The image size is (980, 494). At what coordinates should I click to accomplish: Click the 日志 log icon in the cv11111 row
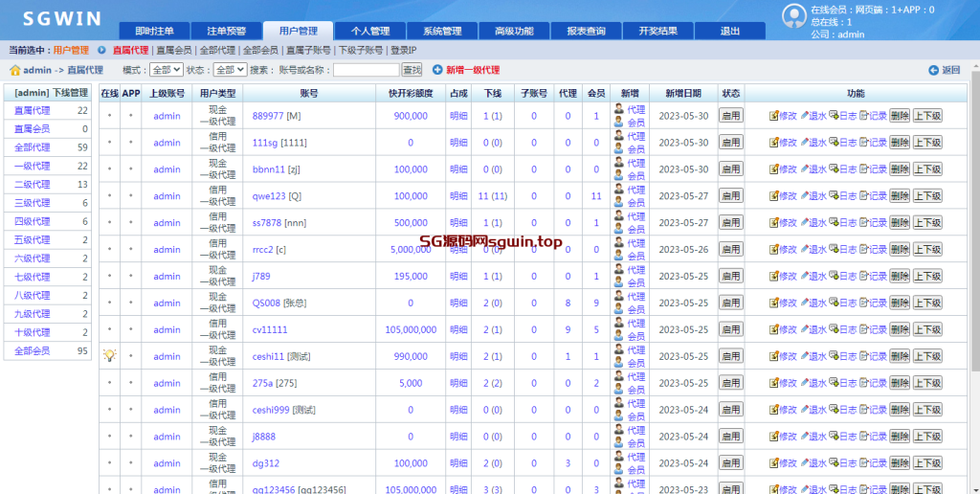[x=834, y=329]
